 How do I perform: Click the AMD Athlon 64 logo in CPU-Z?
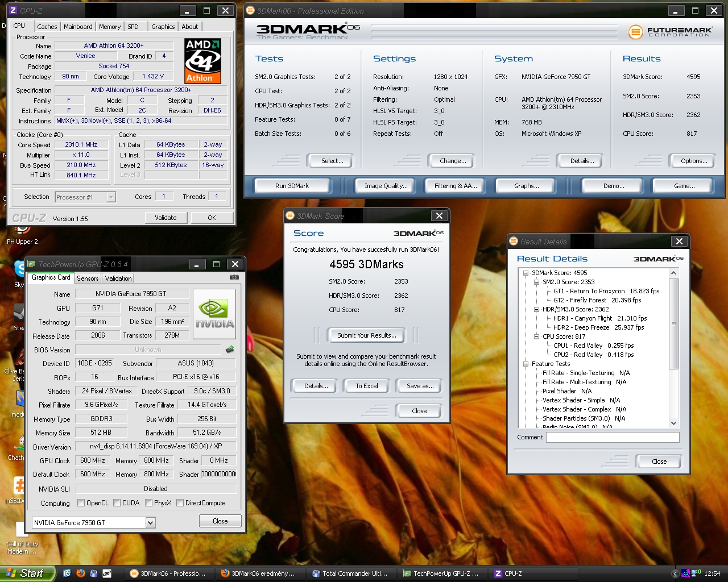(x=202, y=61)
